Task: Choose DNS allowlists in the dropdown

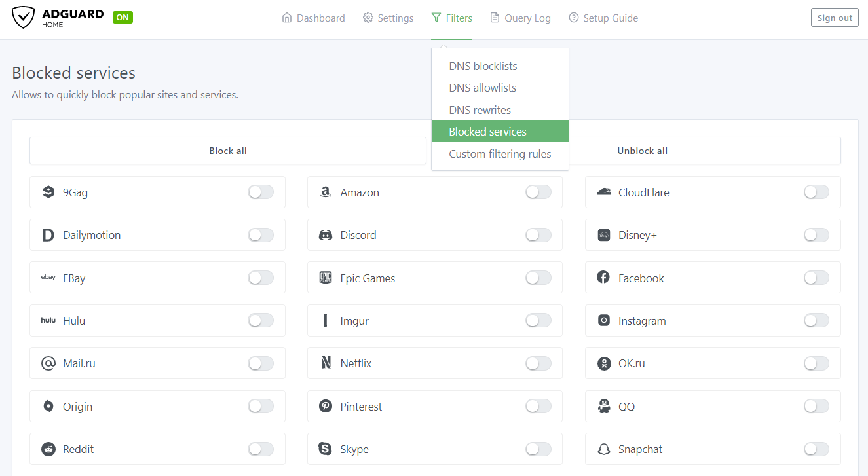Action: tap(500, 88)
